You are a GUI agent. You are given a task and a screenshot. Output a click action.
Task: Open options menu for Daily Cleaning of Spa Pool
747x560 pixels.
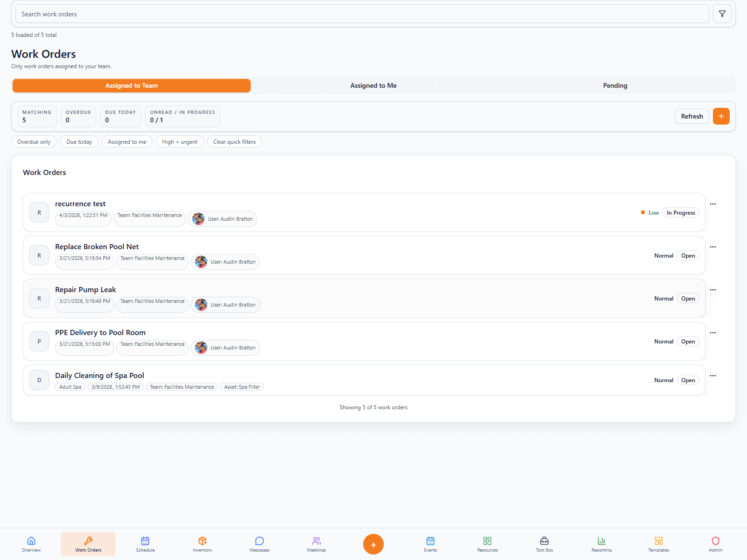click(x=713, y=375)
